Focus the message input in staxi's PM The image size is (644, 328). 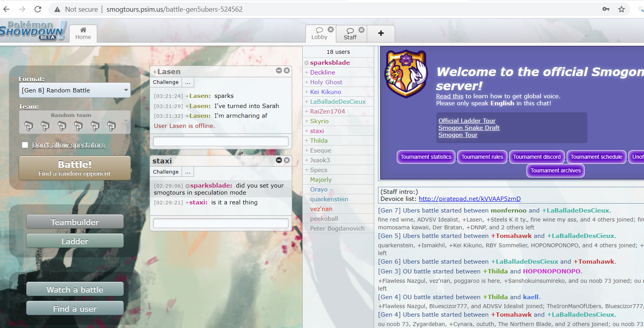coord(221,223)
